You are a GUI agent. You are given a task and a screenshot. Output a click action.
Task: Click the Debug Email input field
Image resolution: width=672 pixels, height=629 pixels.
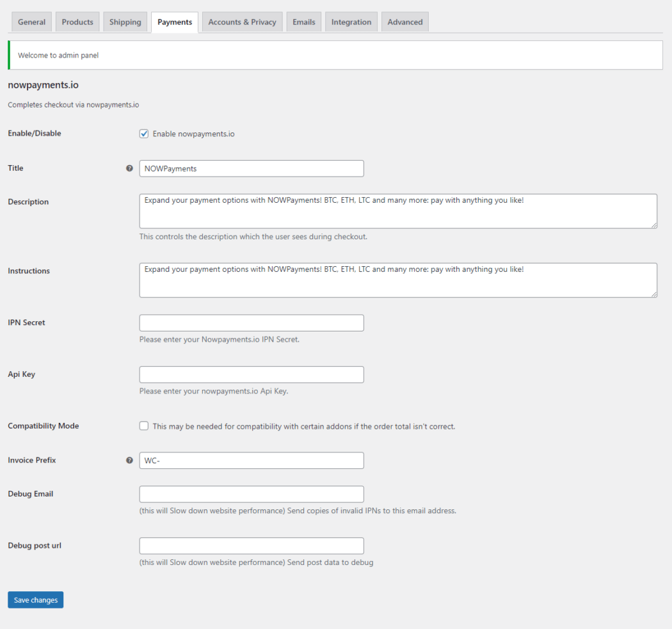(x=252, y=494)
